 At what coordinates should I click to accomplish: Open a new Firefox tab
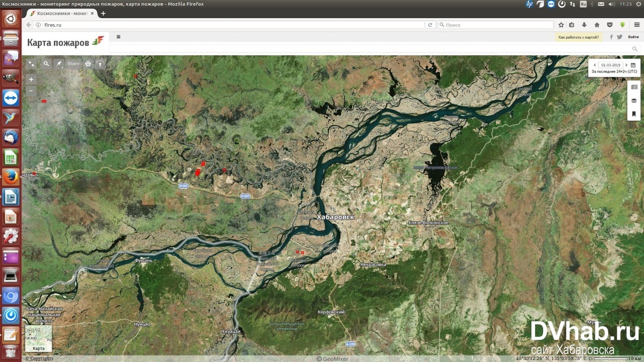[103, 13]
